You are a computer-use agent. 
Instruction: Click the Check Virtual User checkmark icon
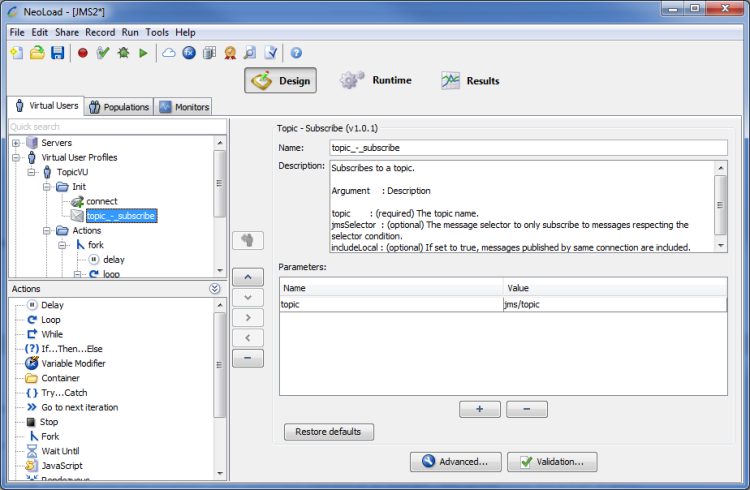point(103,53)
